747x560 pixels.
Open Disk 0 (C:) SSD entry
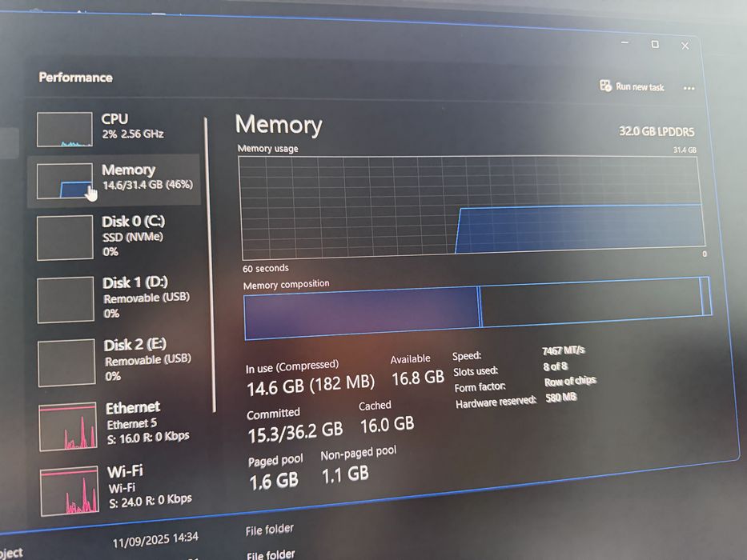114,237
